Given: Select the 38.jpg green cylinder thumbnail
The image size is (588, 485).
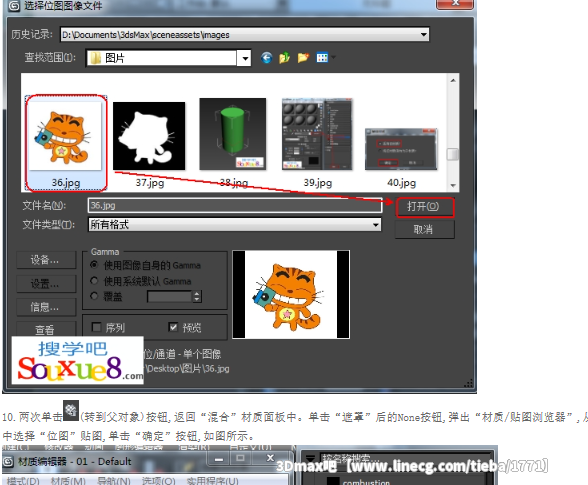Looking at the screenshot, I should point(233,134).
